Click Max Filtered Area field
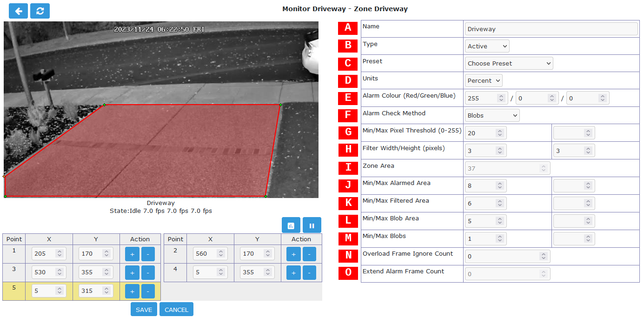644x324 pixels. [574, 203]
